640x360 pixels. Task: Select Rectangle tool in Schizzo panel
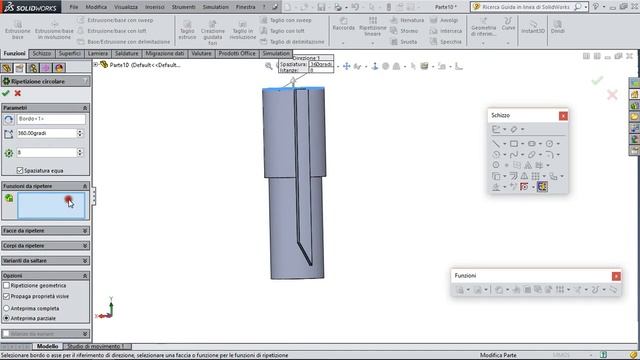(514, 144)
